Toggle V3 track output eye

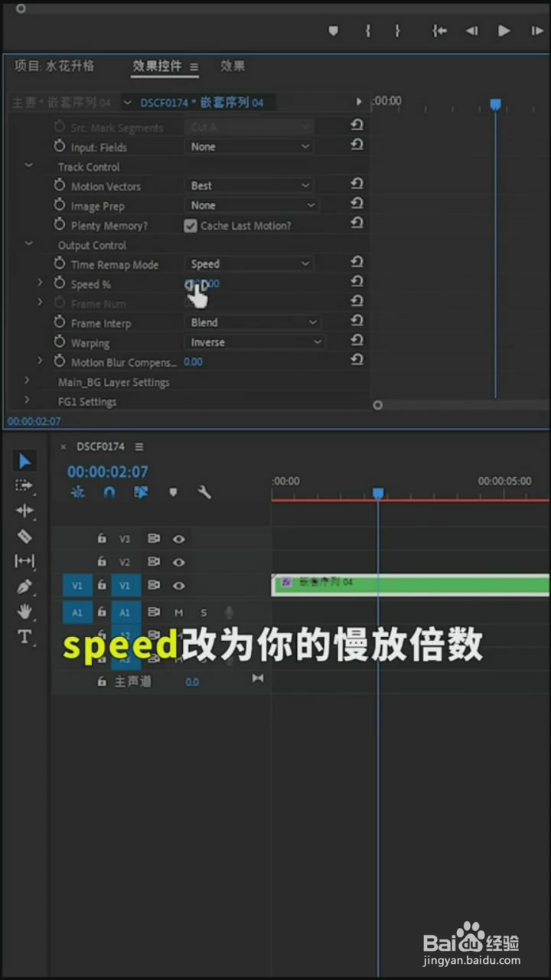(x=179, y=539)
